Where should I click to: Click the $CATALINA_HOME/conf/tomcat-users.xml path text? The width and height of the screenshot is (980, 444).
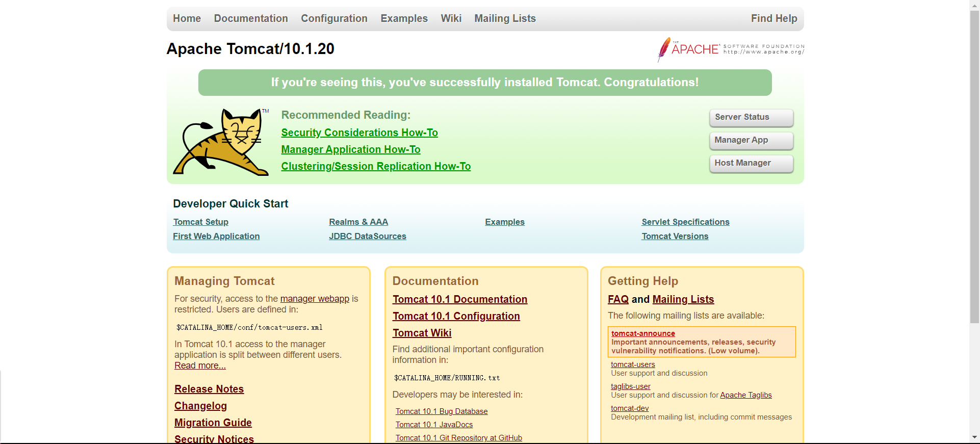(249, 327)
